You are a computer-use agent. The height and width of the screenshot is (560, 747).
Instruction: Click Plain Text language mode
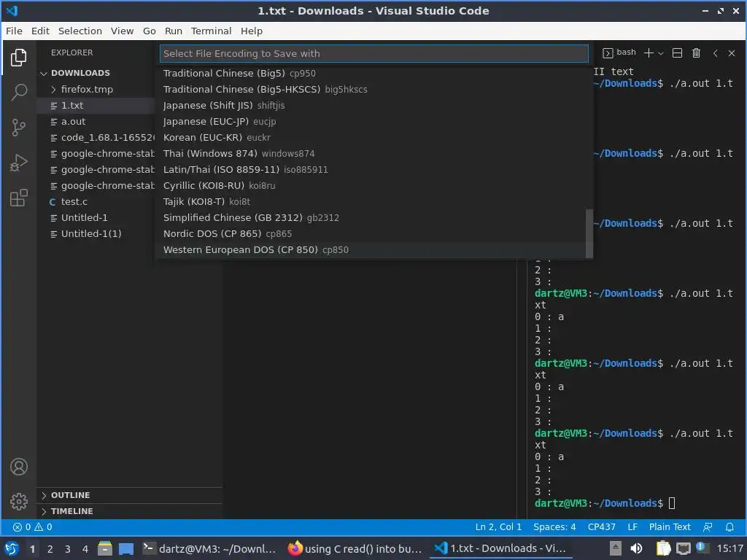pos(670,526)
